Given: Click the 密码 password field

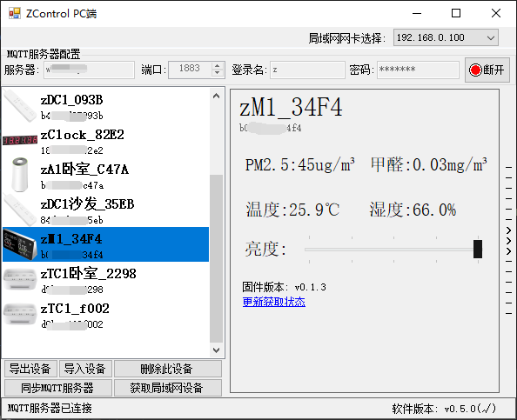Looking at the screenshot, I should 418,70.
